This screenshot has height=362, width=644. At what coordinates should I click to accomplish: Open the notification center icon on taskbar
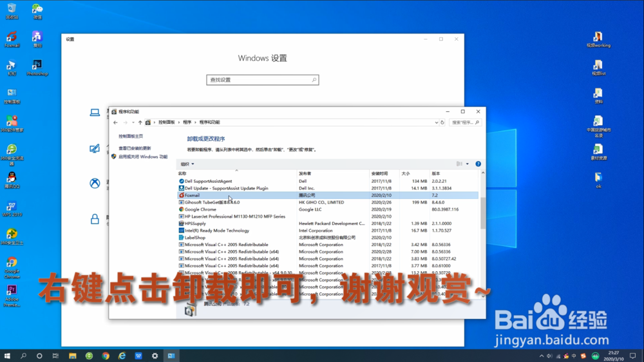point(633,356)
